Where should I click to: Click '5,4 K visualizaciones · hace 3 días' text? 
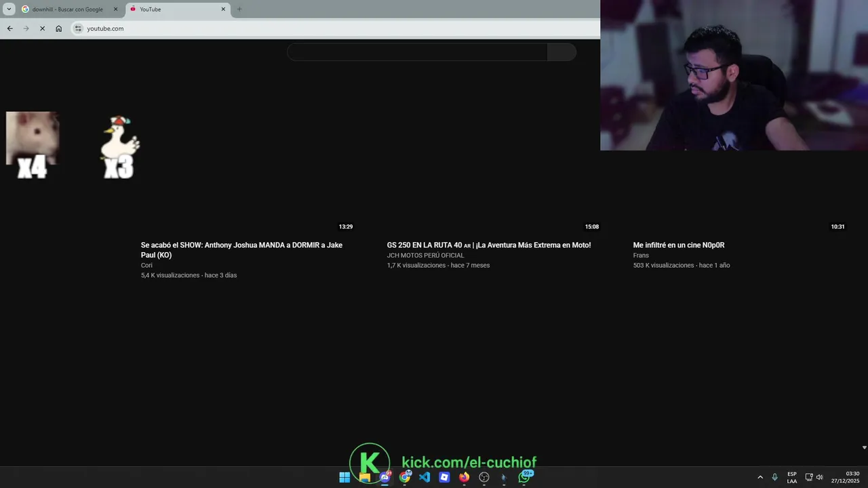189,275
